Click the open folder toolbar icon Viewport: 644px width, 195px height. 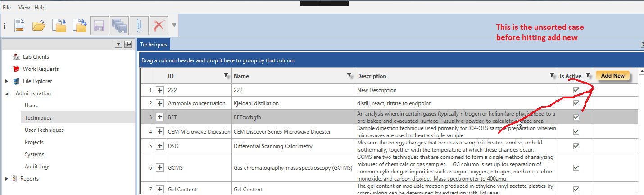[x=39, y=26]
